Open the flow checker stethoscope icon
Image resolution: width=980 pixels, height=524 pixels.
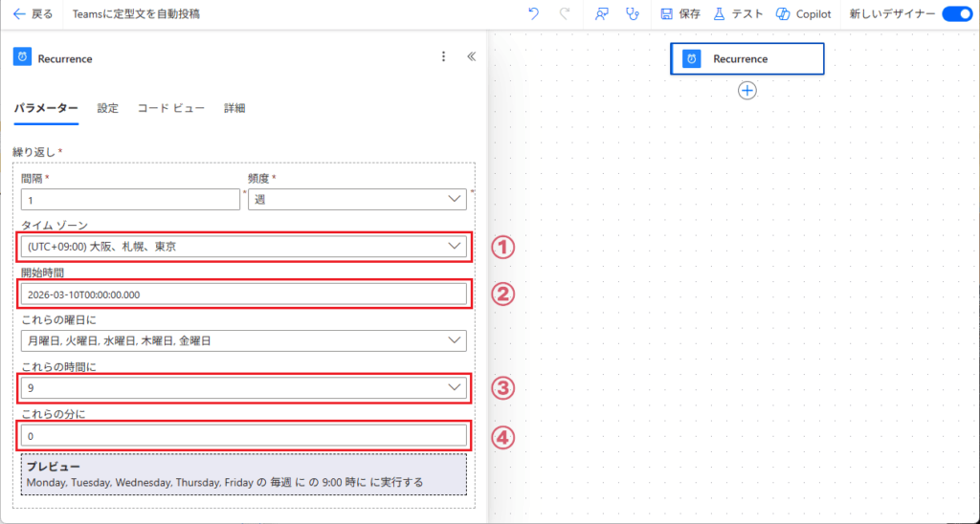click(631, 14)
